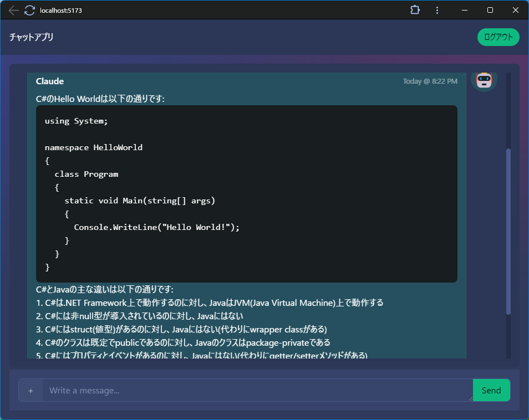529x420 pixels.
Task: Click the browser back arrow
Action: point(14,11)
